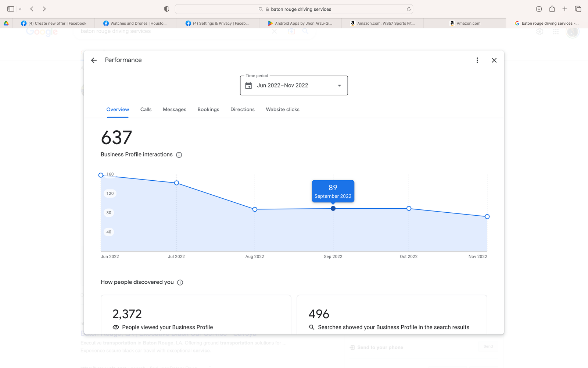
Task: Open sidebar options chevron dropdown
Action: coord(20,9)
